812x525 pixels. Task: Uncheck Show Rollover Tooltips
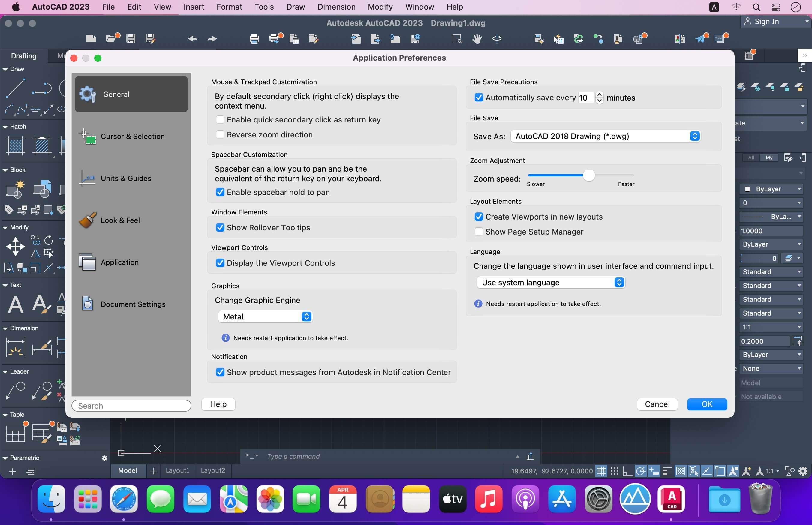pyautogui.click(x=220, y=227)
